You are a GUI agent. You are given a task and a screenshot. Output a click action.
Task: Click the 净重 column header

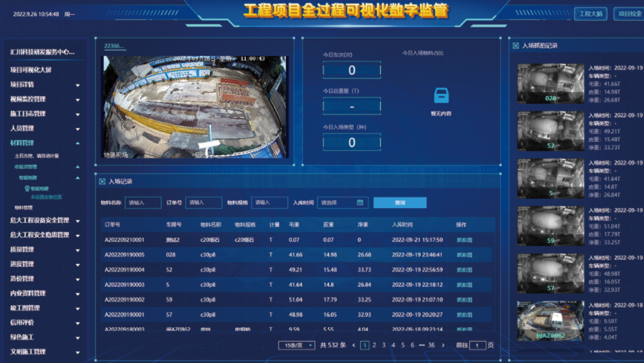click(363, 225)
